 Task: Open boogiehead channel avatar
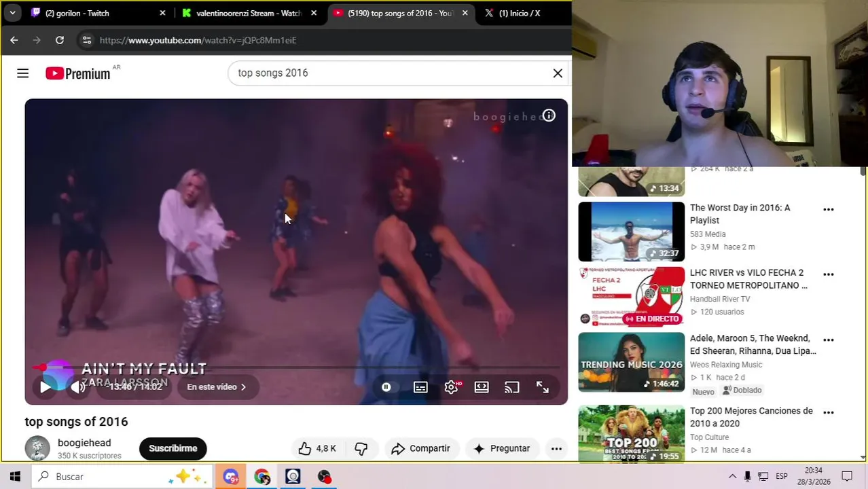pyautogui.click(x=37, y=448)
